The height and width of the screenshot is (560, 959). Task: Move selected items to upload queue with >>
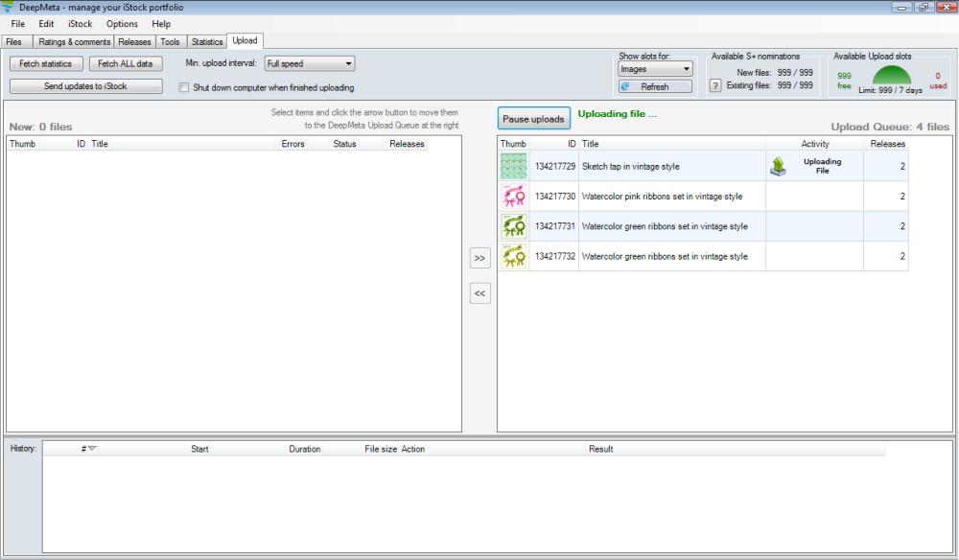click(480, 258)
